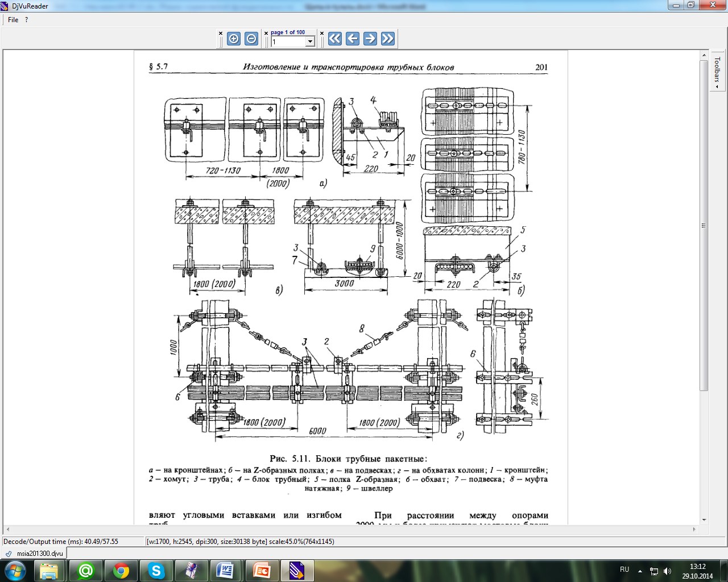Go to next page with right arrow
This screenshot has width=728, height=582.
click(370, 38)
